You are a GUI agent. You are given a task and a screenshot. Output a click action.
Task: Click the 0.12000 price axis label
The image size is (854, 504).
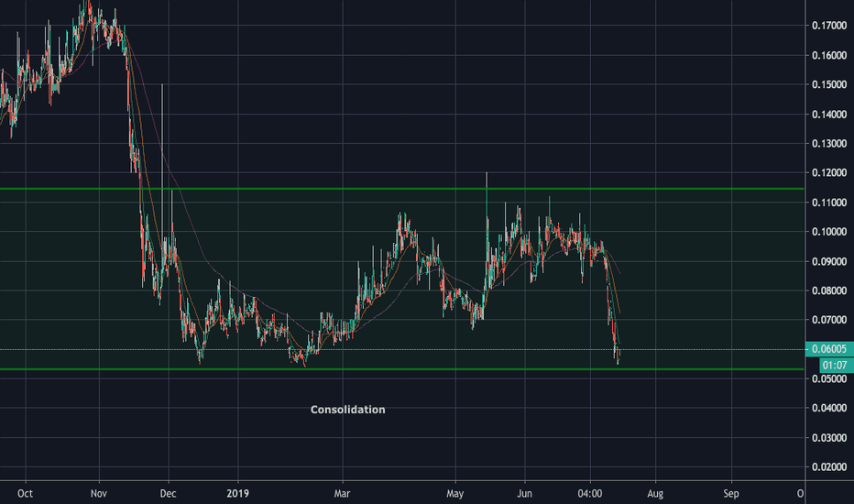point(829,172)
